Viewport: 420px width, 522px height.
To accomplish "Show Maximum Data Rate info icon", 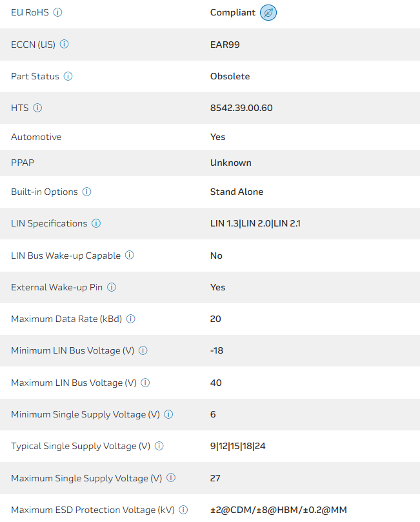I will click(x=131, y=319).
